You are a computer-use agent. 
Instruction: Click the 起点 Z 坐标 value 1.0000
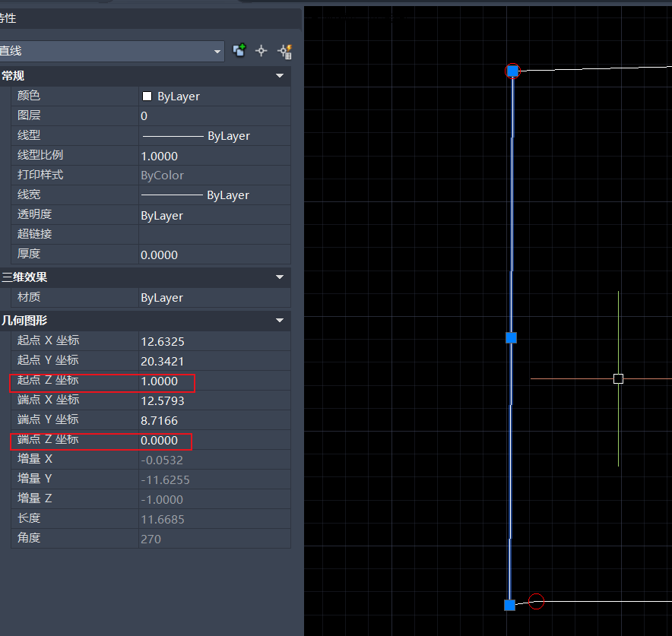(160, 381)
